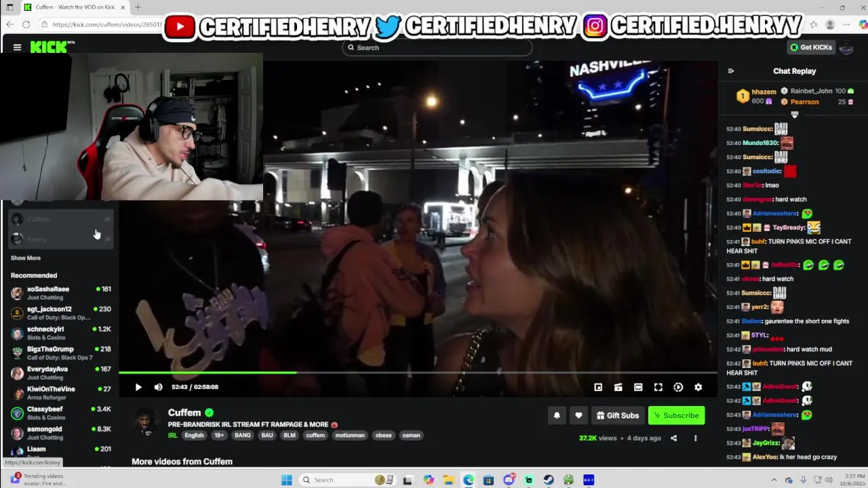
Task: Toggle fullscreen video mode
Action: [x=658, y=387]
